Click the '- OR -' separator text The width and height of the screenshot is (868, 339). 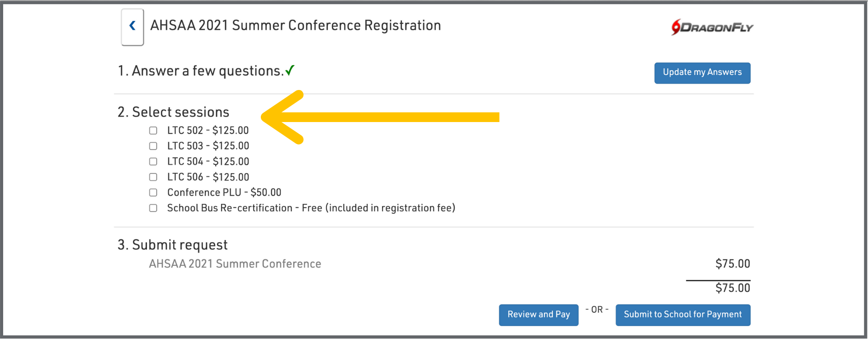pos(597,310)
